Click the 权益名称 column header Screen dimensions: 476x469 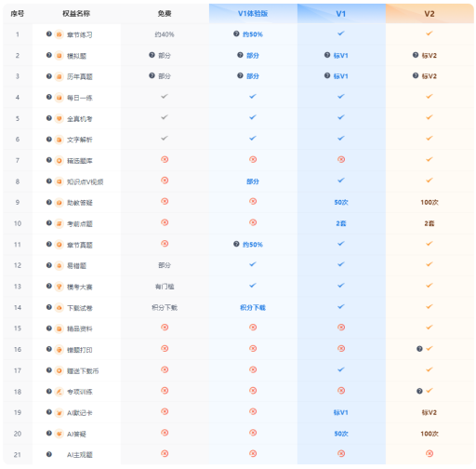(76, 14)
